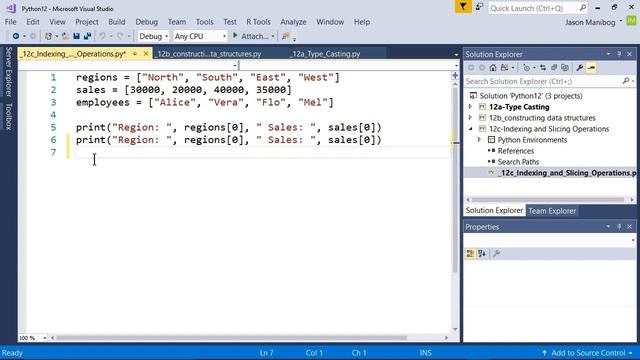Image resolution: width=640 pixels, height=360 pixels.
Task: Click the Solution Explorer horizontal scrollbar
Action: [x=547, y=200]
